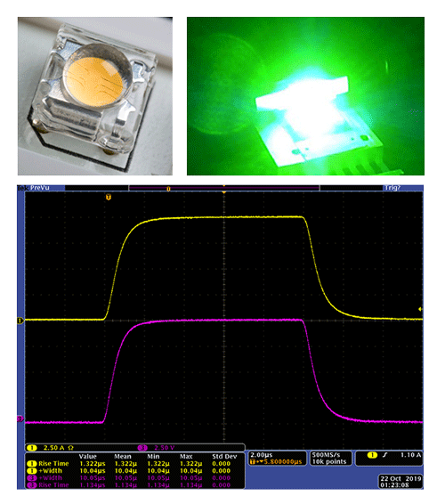
Task: Click the 10.05µs channel 3 +Width value
Action: (x=93, y=478)
